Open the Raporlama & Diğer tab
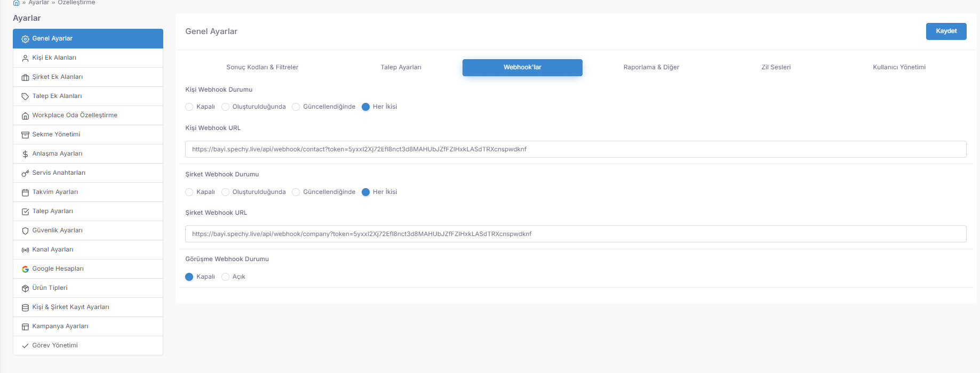The image size is (980, 373). click(651, 67)
